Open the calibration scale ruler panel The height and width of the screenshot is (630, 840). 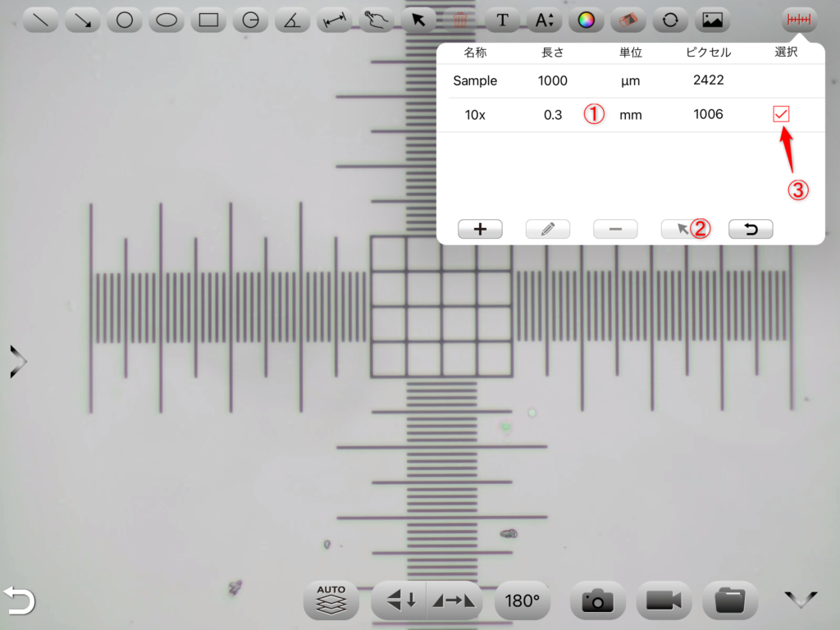pos(799,21)
